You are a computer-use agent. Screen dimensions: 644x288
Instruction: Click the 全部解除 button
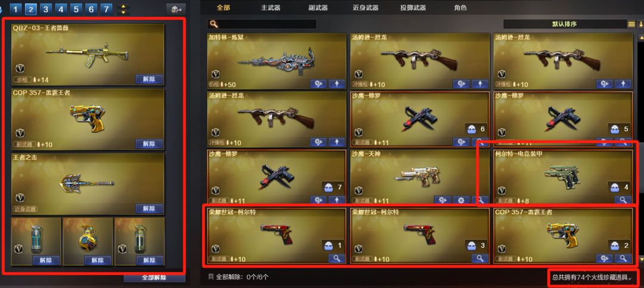(x=154, y=278)
